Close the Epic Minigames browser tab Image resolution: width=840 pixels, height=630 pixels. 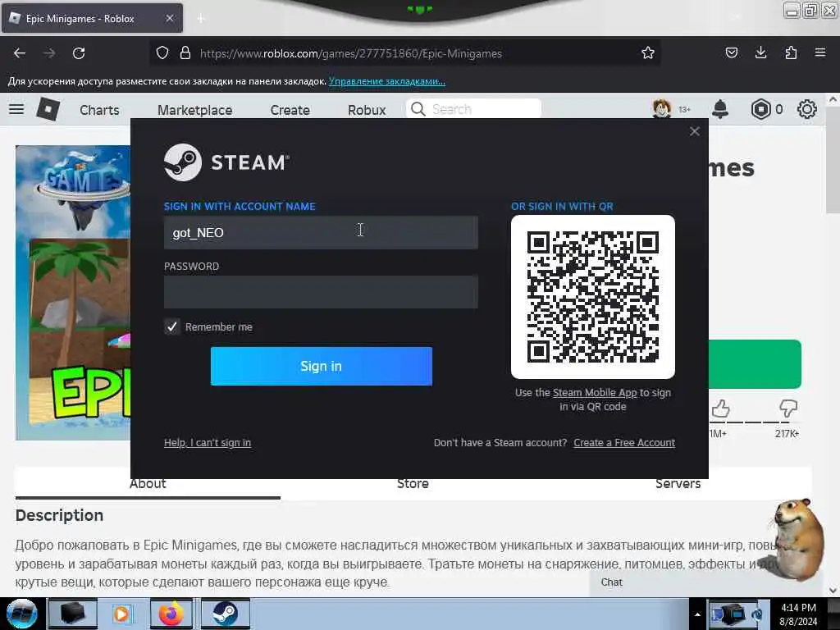(169, 18)
